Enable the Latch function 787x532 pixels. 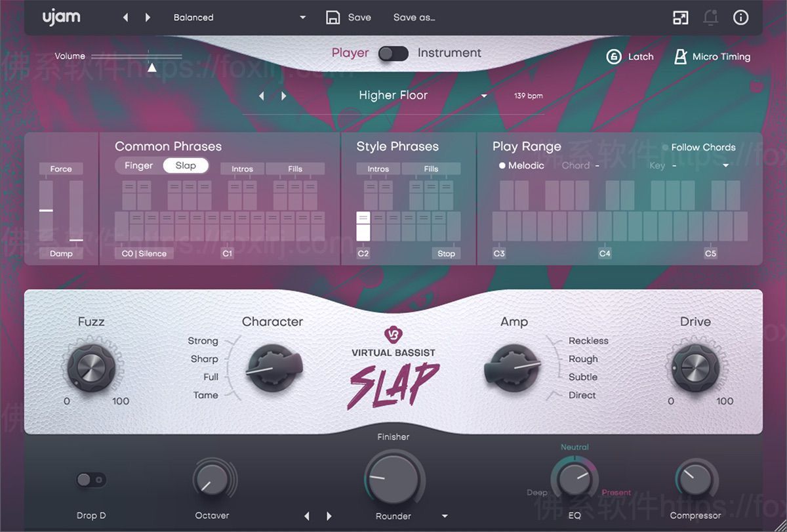click(630, 57)
